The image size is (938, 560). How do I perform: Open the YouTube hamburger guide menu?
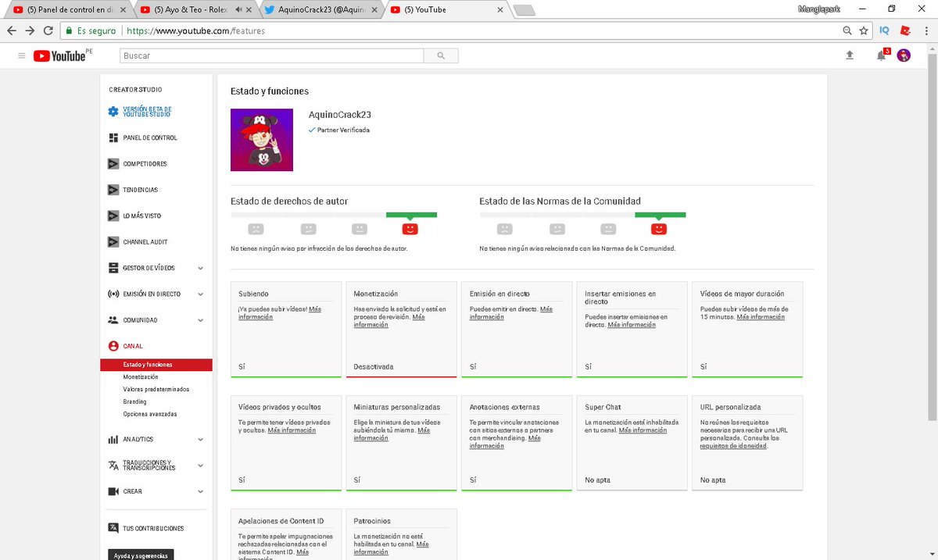coord(21,55)
